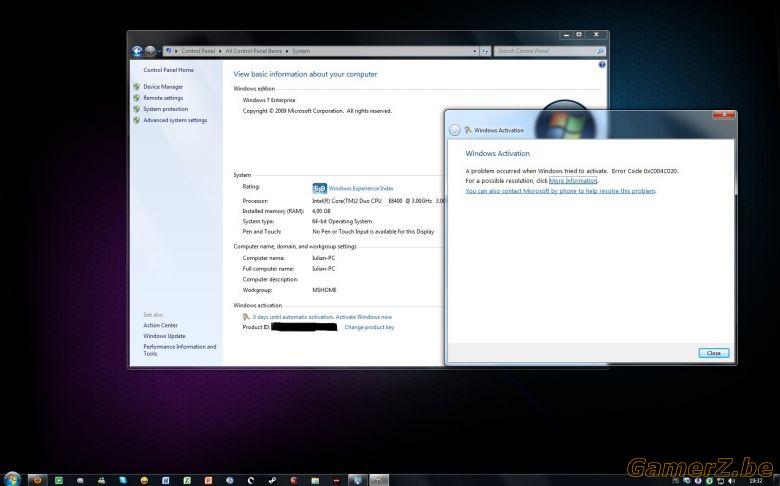The height and width of the screenshot is (486, 780).
Task: Click the white crescent taskbar icon
Action: (x=251, y=481)
